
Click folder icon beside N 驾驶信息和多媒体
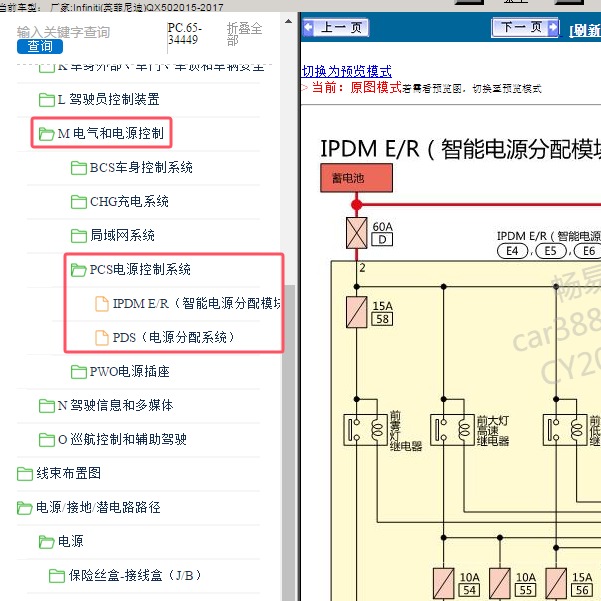pos(47,406)
